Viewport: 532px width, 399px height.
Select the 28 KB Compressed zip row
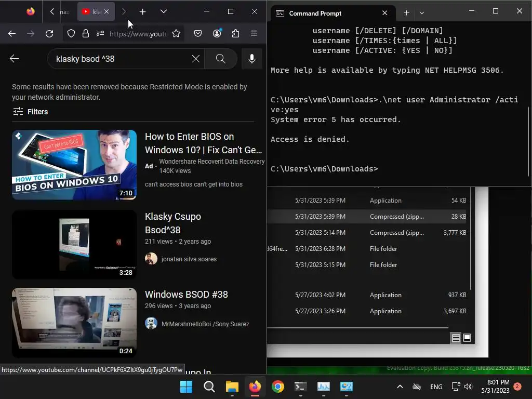pyautogui.click(x=366, y=217)
